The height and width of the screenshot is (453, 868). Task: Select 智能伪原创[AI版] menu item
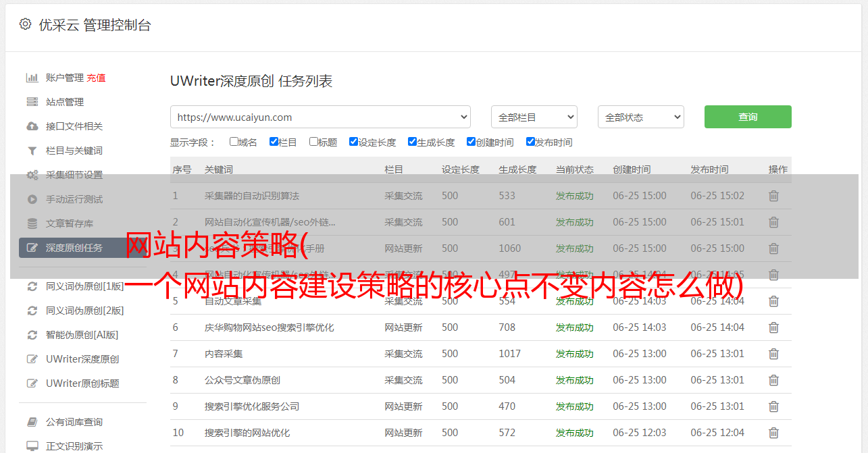pos(82,335)
